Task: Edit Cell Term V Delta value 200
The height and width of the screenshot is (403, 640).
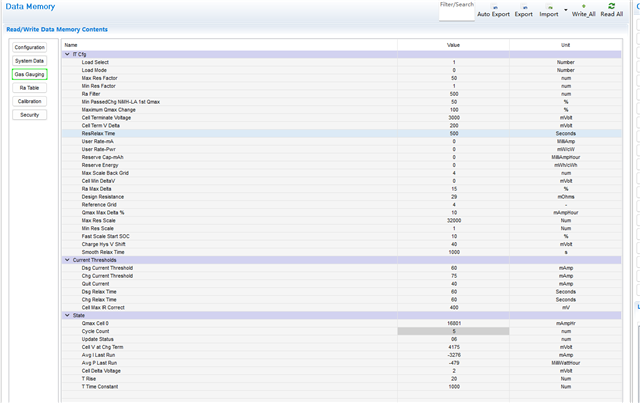Action: point(453,125)
